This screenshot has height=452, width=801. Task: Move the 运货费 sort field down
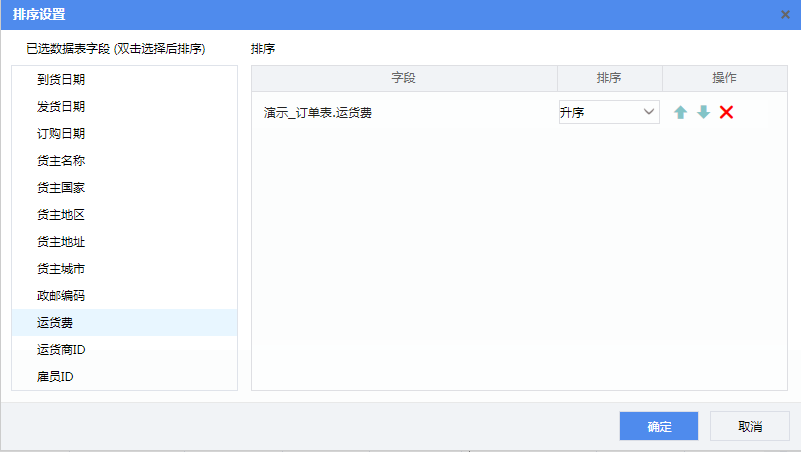pos(703,113)
